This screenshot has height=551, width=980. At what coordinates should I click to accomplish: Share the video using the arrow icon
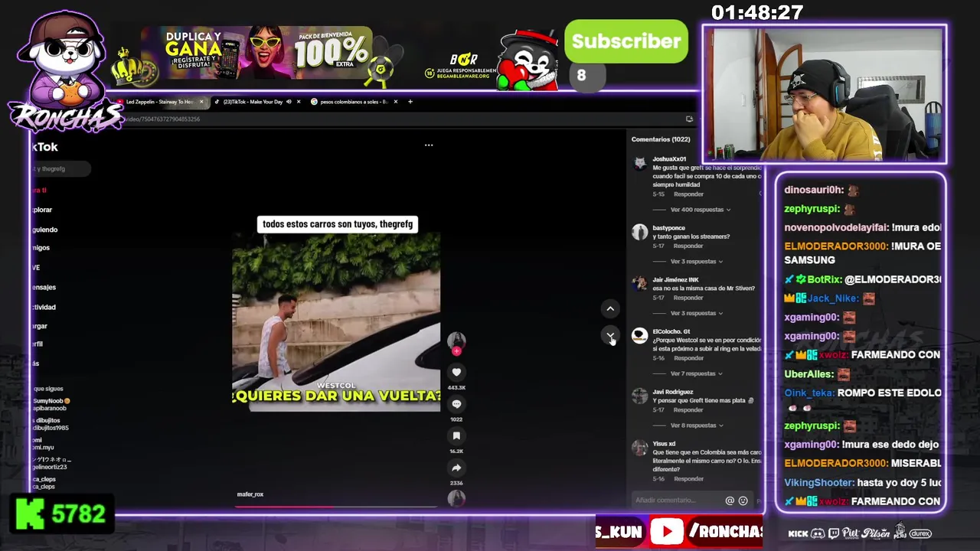456,468
